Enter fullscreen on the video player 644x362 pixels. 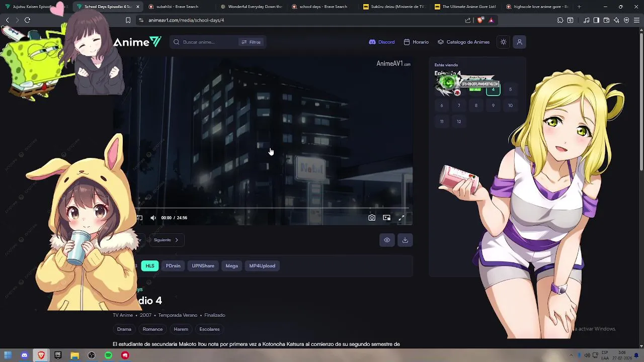pyautogui.click(x=401, y=218)
